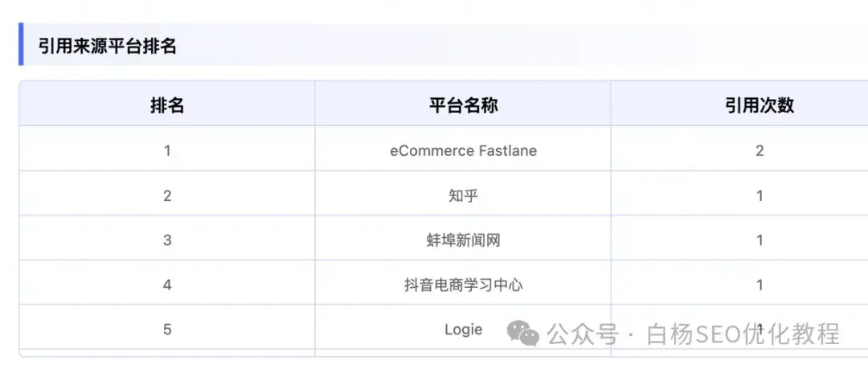Click the citation count for eCommerce Fastlane
Screen dimensions: 868x369
(759, 150)
